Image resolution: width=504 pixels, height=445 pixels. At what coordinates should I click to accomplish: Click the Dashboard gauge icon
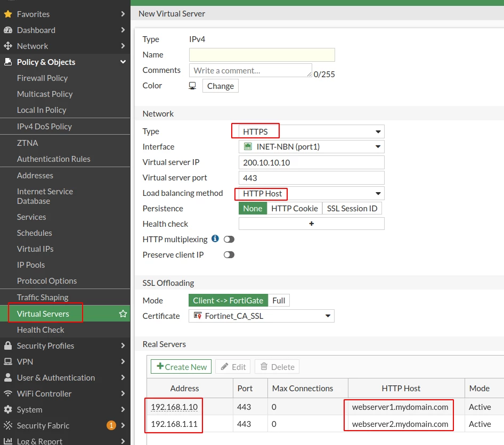click(8, 30)
